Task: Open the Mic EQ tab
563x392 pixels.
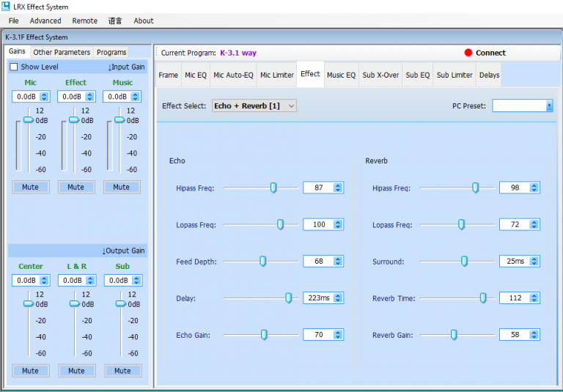Action: coord(196,75)
